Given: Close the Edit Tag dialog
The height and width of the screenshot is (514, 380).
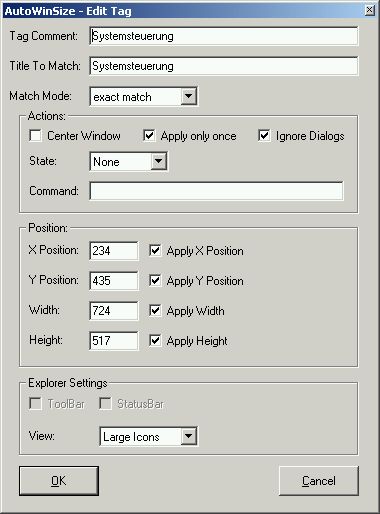Looking at the screenshot, I should point(369,10).
